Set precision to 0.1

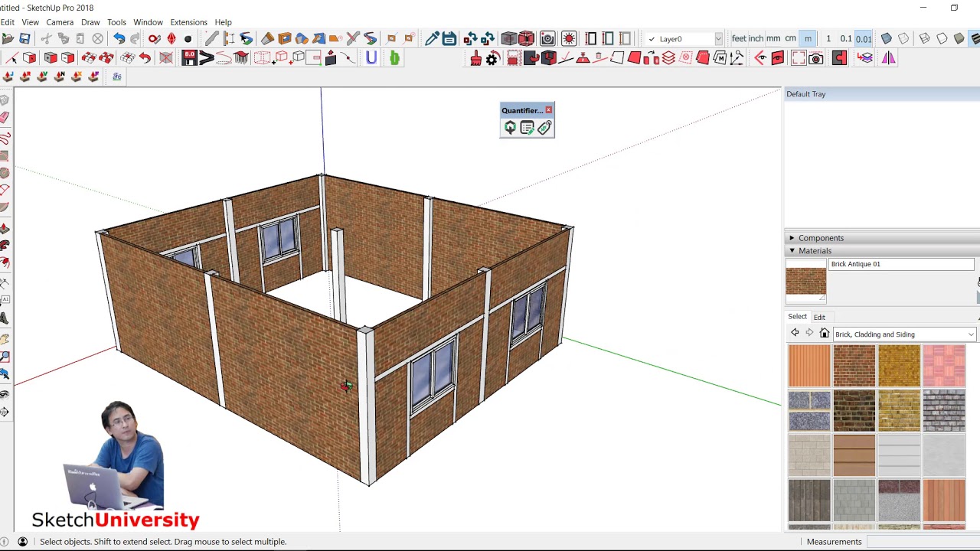[845, 39]
